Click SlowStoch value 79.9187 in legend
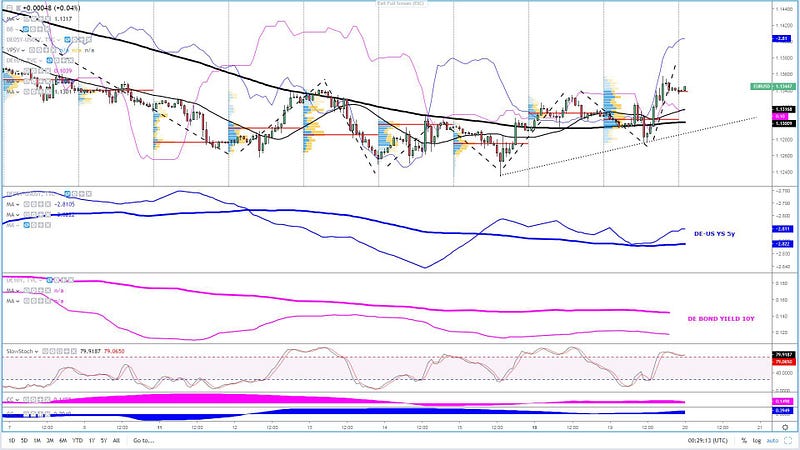This screenshot has height=450, width=800. [x=90, y=352]
